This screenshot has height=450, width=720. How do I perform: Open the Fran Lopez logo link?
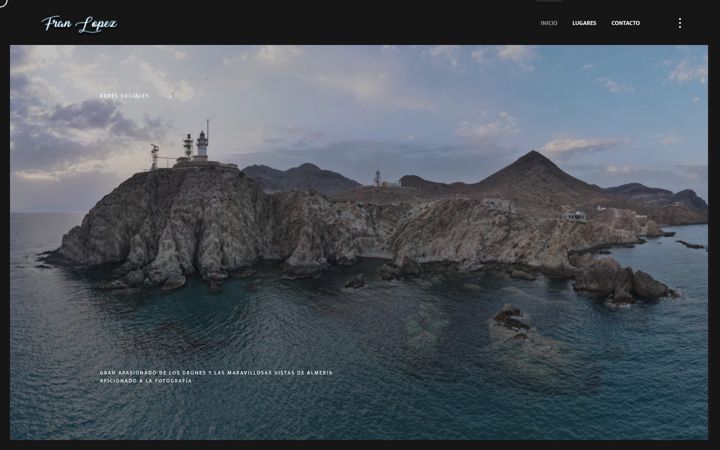[79, 24]
